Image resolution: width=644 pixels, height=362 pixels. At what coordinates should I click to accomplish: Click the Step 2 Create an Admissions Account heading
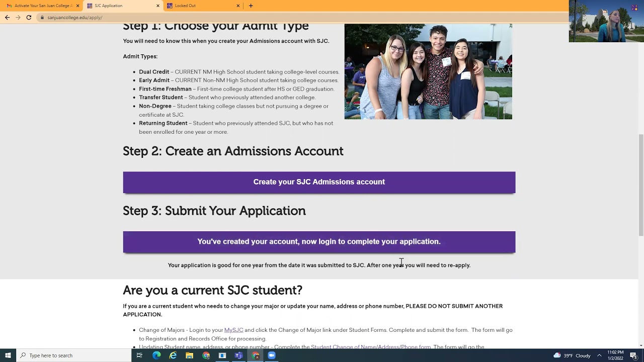click(233, 151)
